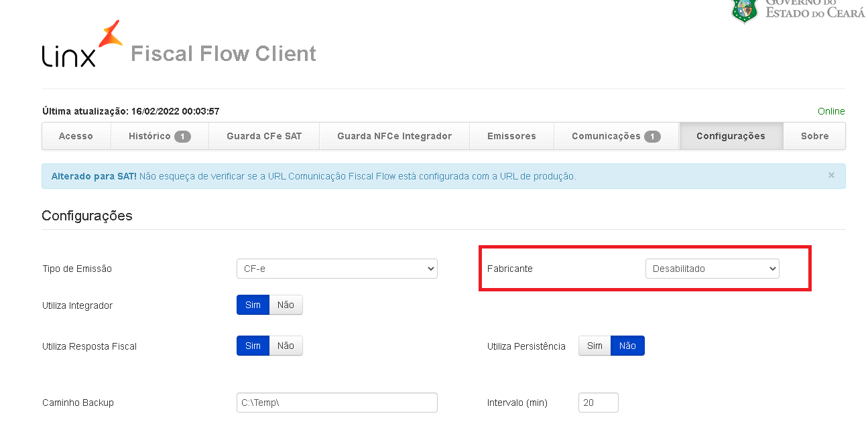Set Utiliza Persistência to Sim

pyautogui.click(x=595, y=346)
